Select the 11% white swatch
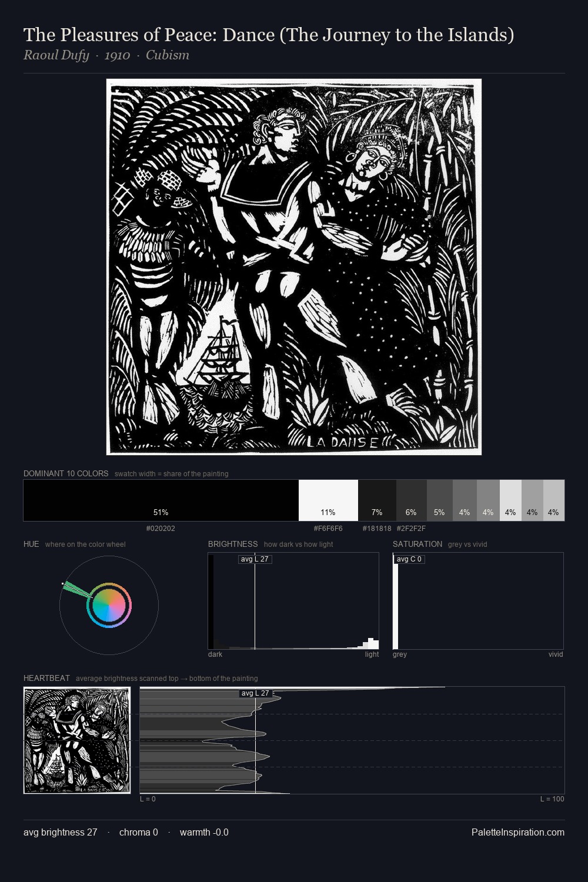Image resolution: width=588 pixels, height=882 pixels. 328,500
